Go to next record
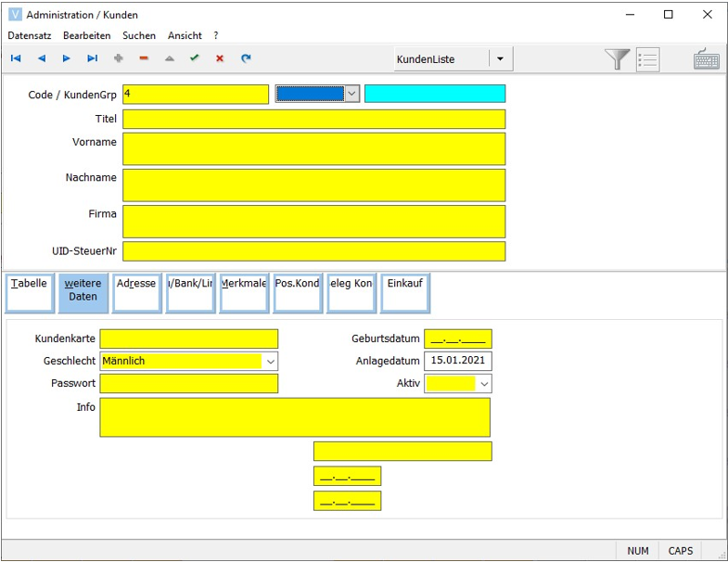 tap(67, 58)
